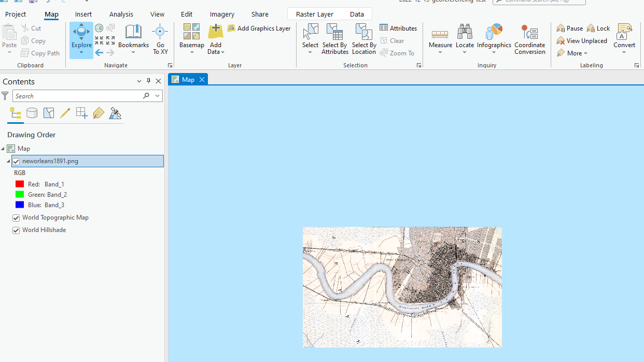Switch to the Analysis ribbon tab
The width and height of the screenshot is (644, 362).
(121, 14)
